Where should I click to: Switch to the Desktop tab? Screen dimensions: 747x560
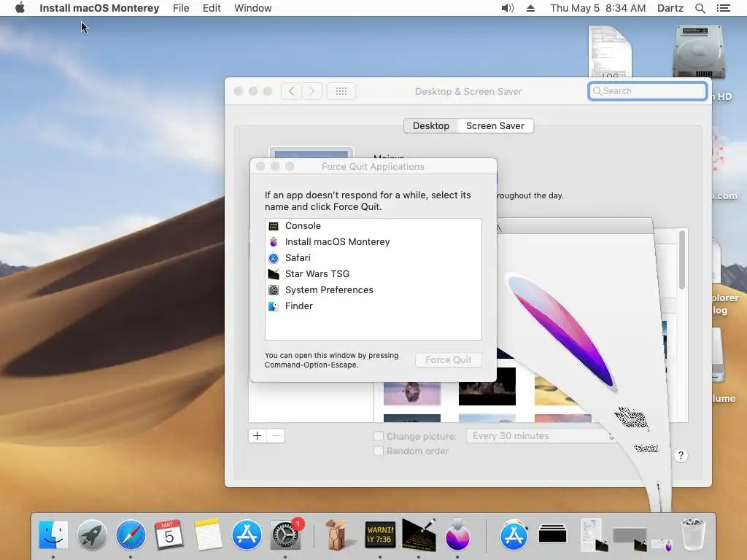430,125
